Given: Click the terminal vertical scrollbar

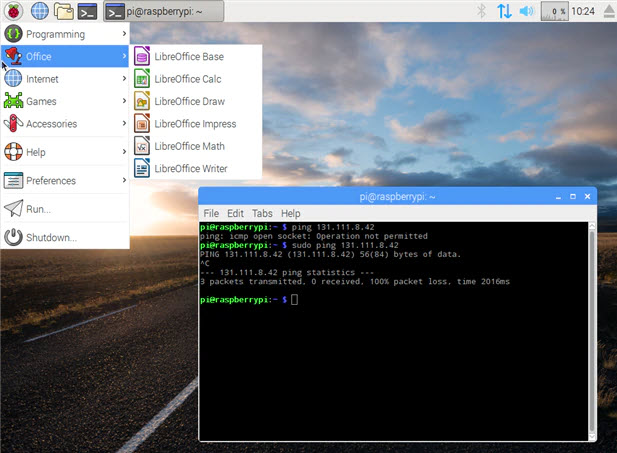Looking at the screenshot, I should pyautogui.click(x=592, y=331).
